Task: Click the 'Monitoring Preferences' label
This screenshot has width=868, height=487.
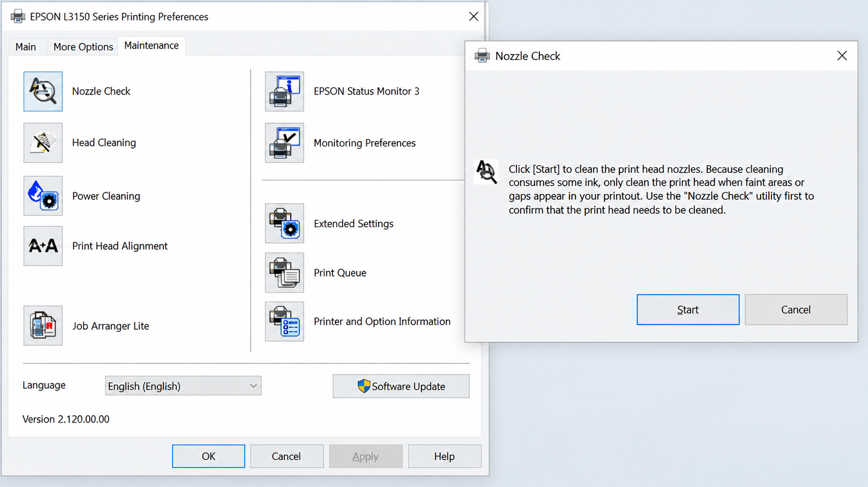Action: (x=365, y=143)
